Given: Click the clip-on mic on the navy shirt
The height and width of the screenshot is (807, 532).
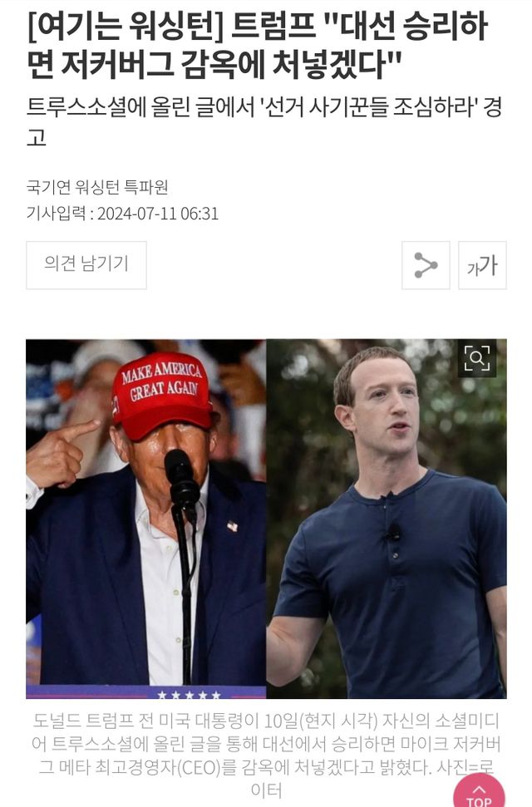Looking at the screenshot, I should click(393, 532).
